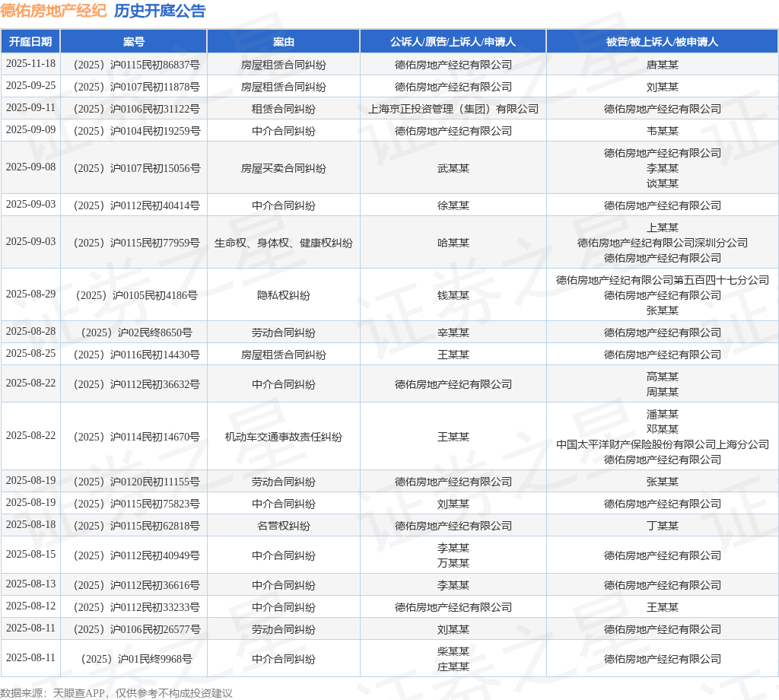779x700 pixels.
Task: Select defendant 韦某某
Action: (663, 131)
